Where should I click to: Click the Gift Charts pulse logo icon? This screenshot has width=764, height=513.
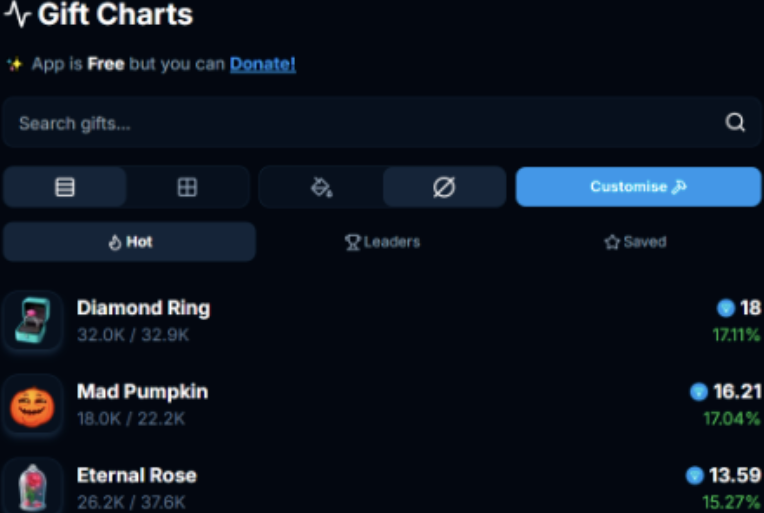pos(17,15)
